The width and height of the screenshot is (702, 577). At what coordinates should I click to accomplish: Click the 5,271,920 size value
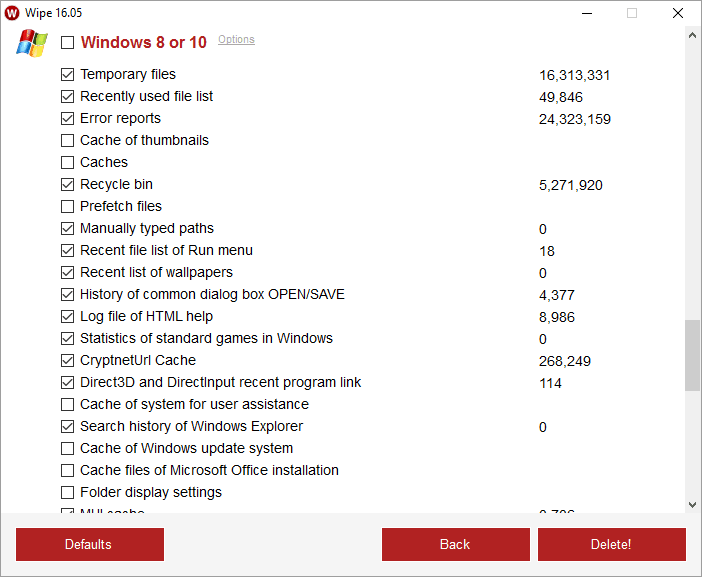[571, 185]
